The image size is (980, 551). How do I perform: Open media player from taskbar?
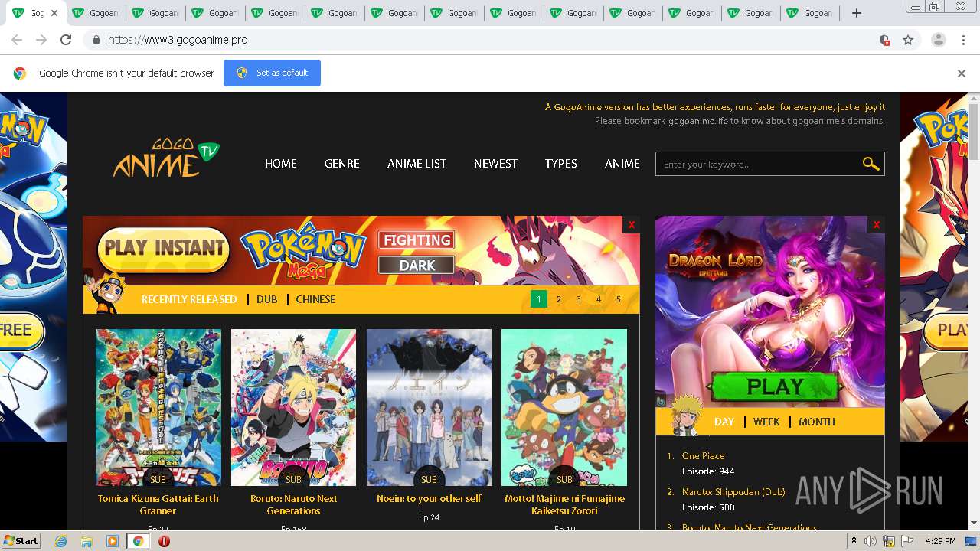[113, 541]
